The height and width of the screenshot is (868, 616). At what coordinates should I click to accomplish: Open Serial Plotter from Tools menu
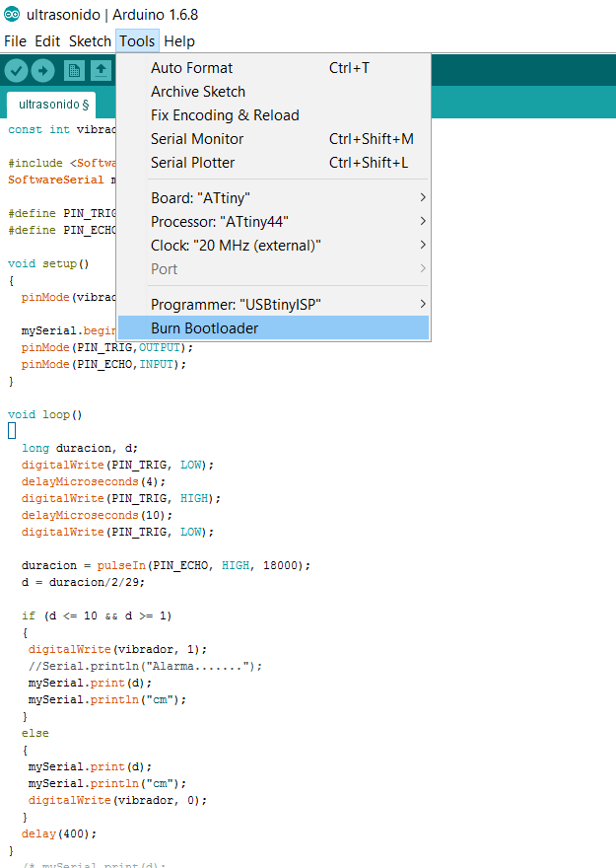click(x=274, y=164)
